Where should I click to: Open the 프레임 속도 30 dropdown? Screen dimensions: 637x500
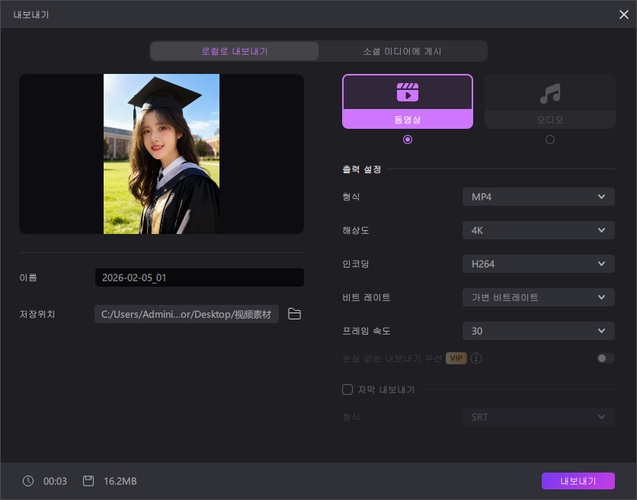coord(538,331)
